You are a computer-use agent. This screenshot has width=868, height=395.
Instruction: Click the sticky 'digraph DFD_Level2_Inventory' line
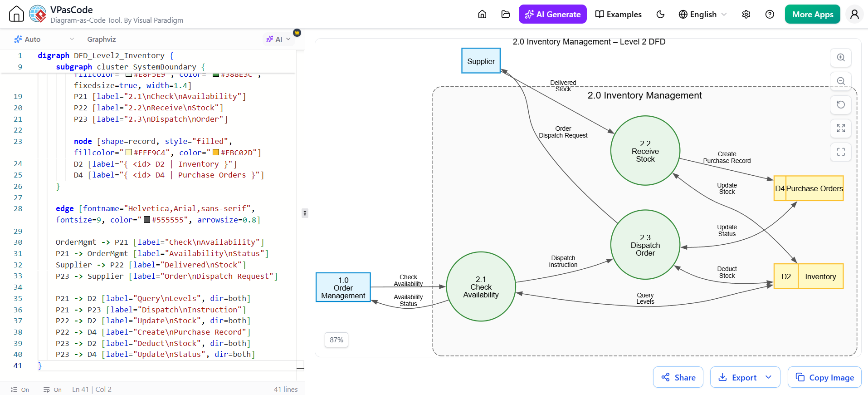[x=106, y=56]
